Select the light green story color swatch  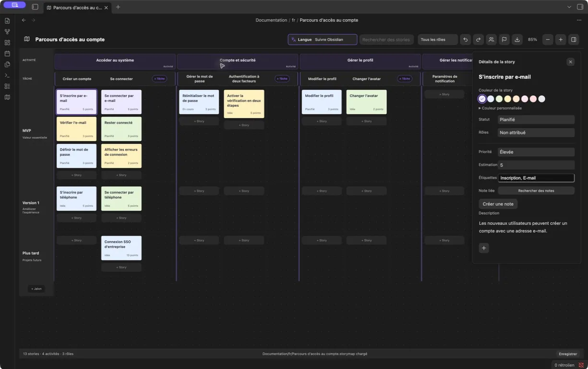499,99
